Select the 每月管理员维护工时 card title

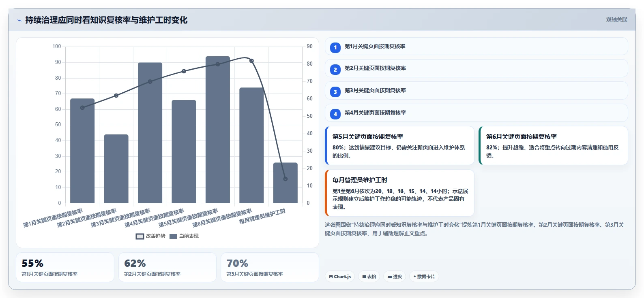pyautogui.click(x=360, y=180)
